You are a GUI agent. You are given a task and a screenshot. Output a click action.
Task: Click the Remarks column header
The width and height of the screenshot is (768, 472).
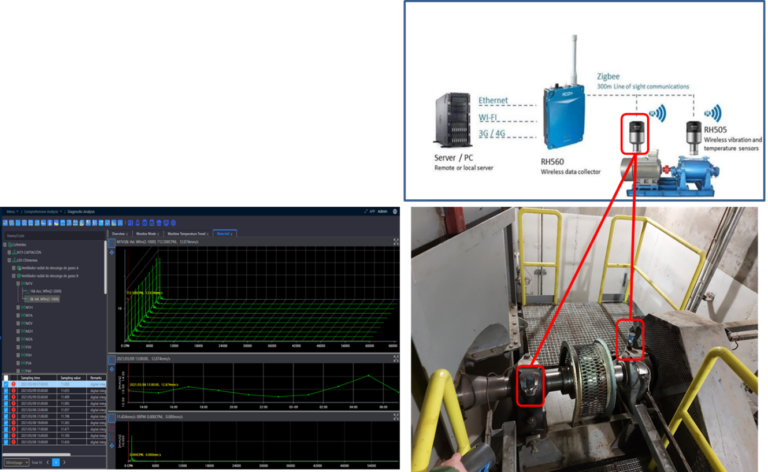coord(96,378)
